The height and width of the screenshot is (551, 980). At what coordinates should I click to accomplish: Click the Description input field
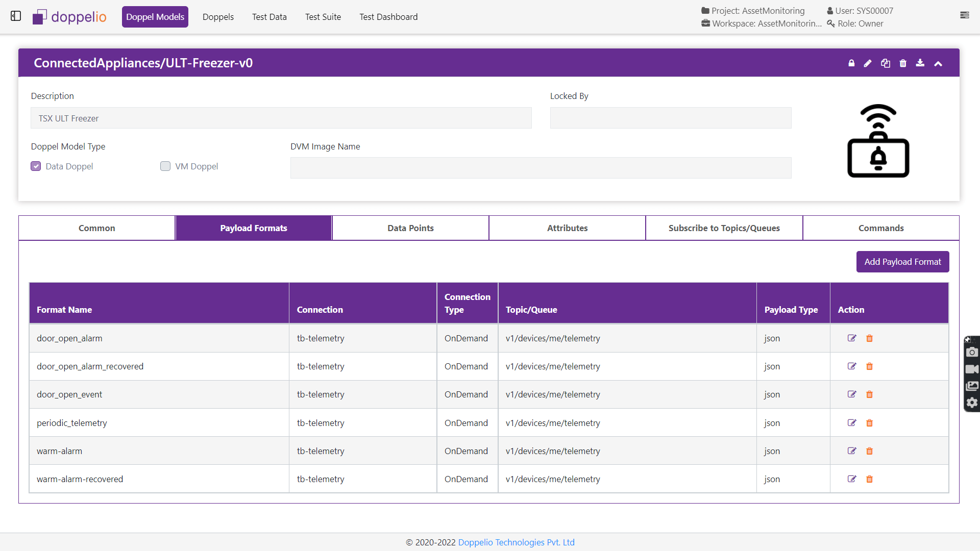point(281,118)
